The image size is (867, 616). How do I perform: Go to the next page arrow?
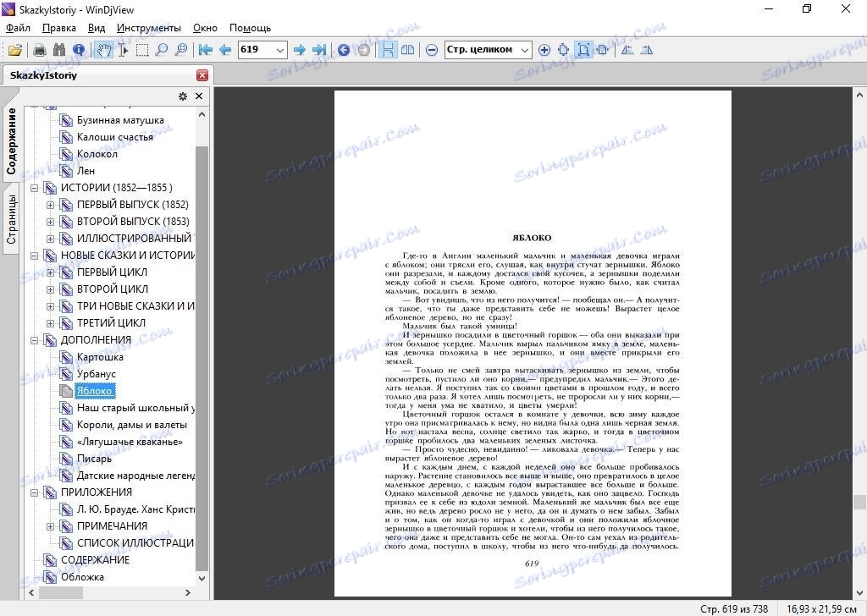(x=299, y=50)
